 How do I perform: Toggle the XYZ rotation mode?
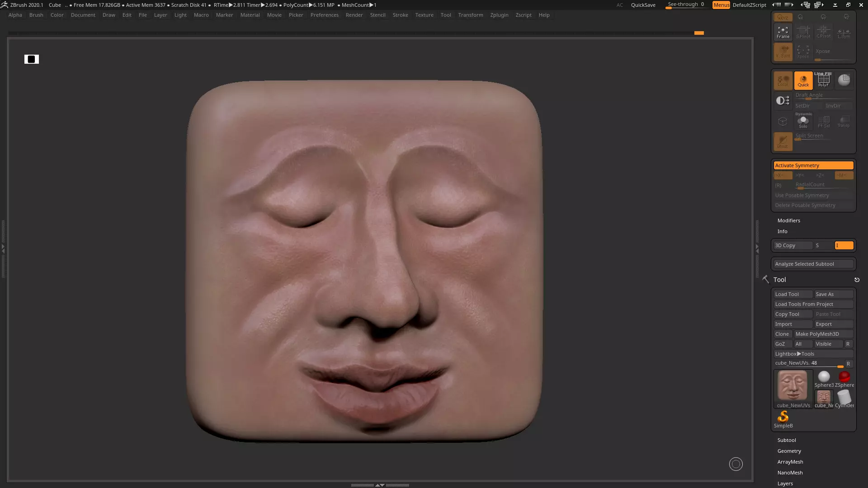click(x=783, y=17)
